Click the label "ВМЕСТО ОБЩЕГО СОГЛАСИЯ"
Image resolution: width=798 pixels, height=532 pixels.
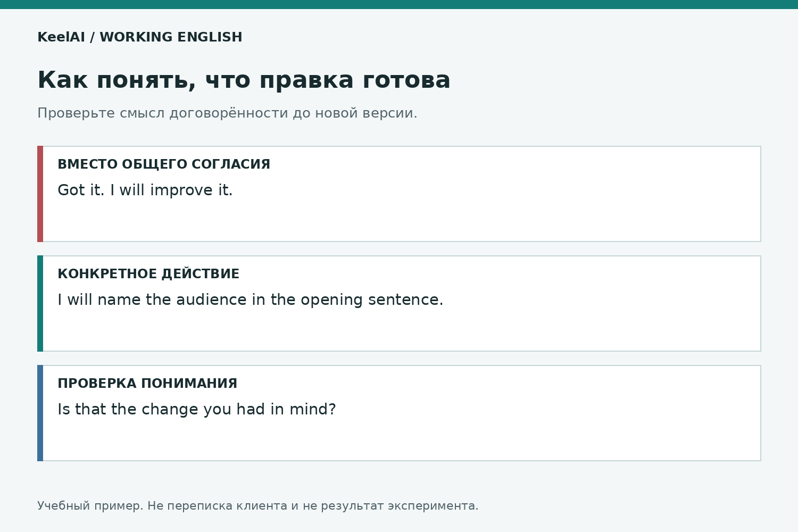pos(164,164)
